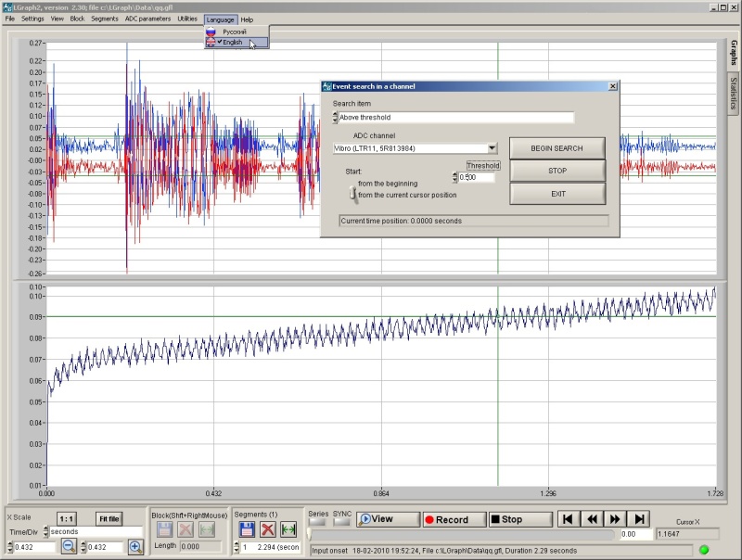Click the 1:1 scale button
Screen dimensions: 742x560
coord(66,519)
